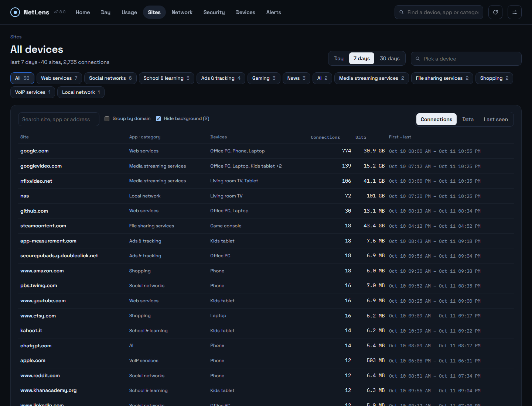This screenshot has height=406, width=532.
Task: Uncheck the Hide background checkbox
Action: pyautogui.click(x=158, y=118)
